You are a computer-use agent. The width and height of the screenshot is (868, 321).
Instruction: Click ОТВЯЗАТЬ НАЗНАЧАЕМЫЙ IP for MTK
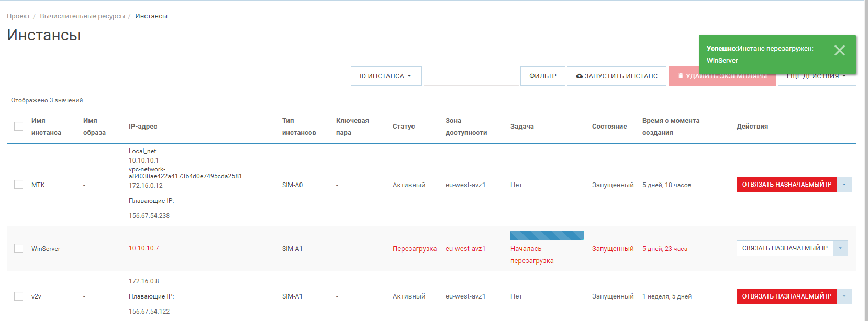tap(786, 185)
